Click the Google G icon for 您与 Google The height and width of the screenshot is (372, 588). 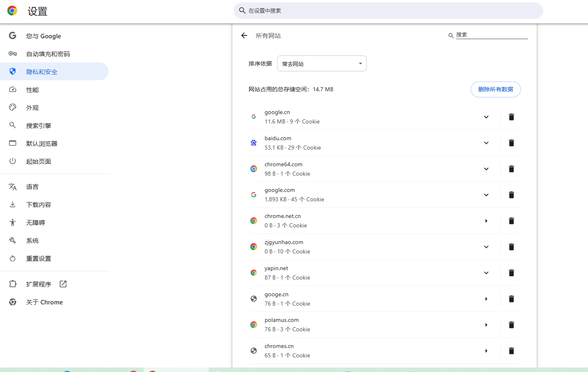(x=13, y=36)
